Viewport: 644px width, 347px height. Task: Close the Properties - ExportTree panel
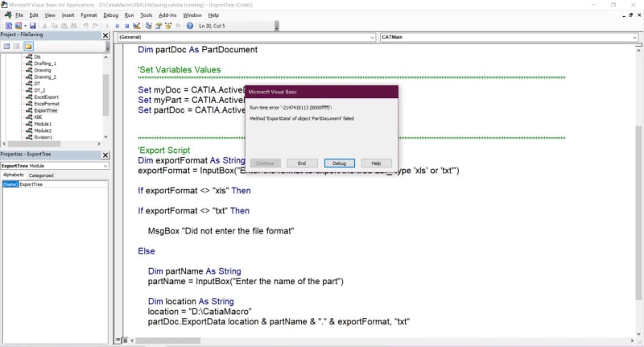tap(105, 155)
